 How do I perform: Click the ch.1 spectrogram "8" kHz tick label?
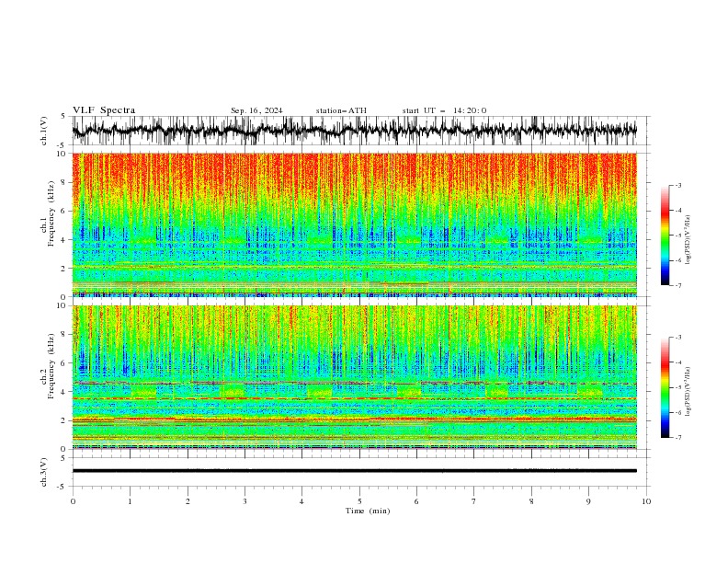click(x=64, y=182)
